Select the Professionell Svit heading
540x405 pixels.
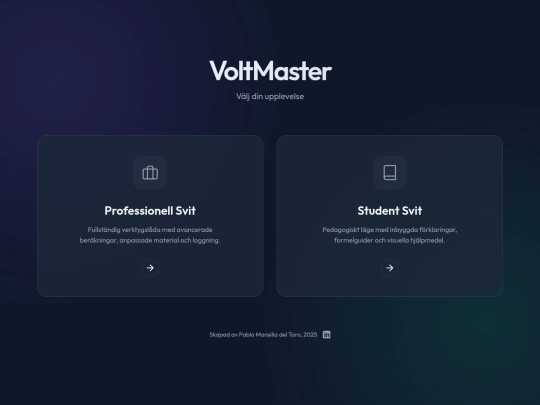click(150, 211)
